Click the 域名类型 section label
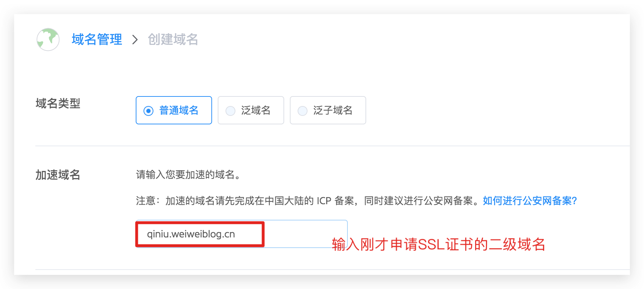The width and height of the screenshot is (644, 289). click(x=58, y=104)
